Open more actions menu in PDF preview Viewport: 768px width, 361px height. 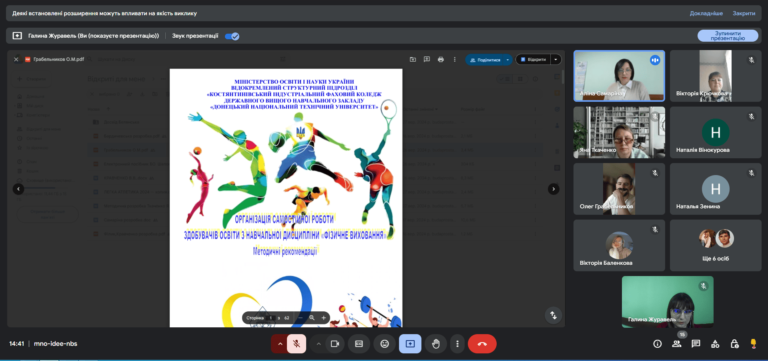[x=455, y=59]
